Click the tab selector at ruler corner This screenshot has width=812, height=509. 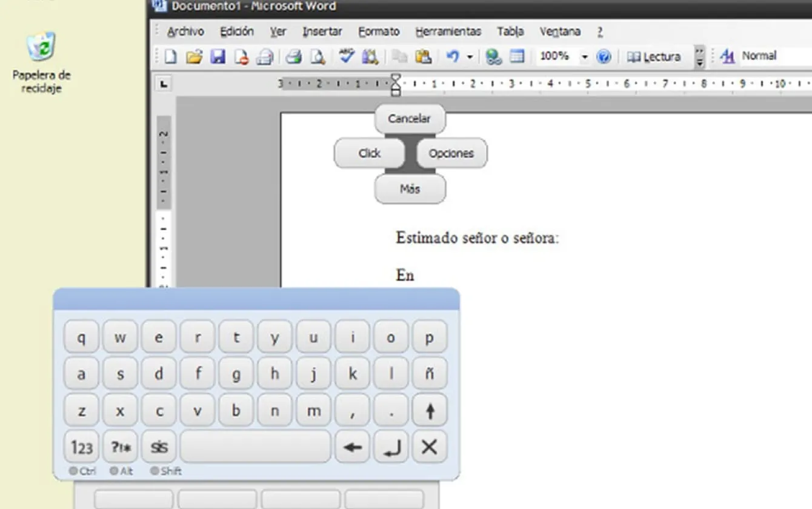[163, 84]
